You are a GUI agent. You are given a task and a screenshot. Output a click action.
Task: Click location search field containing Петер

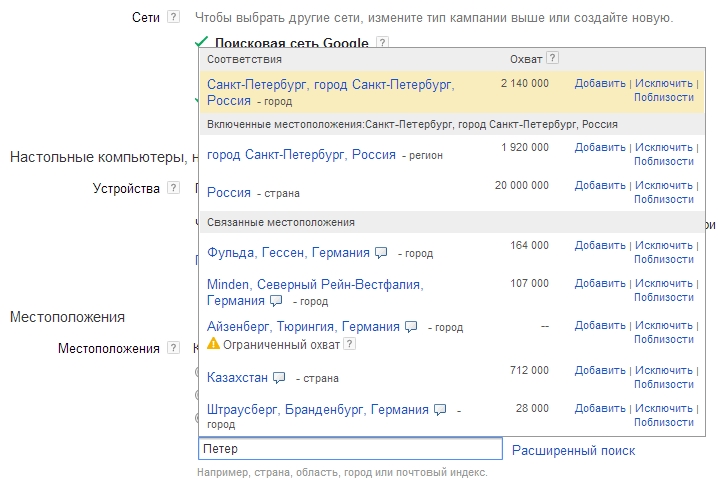click(350, 449)
